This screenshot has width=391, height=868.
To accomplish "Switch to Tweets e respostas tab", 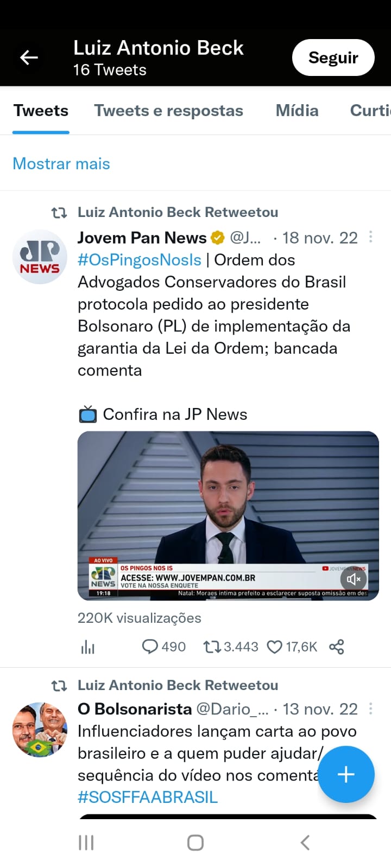I will click(x=168, y=111).
